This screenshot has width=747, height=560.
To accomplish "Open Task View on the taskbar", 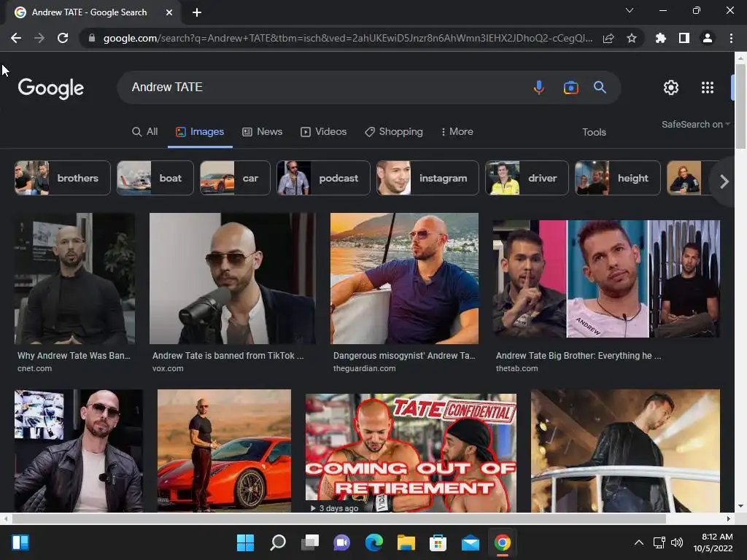I will tap(309, 542).
